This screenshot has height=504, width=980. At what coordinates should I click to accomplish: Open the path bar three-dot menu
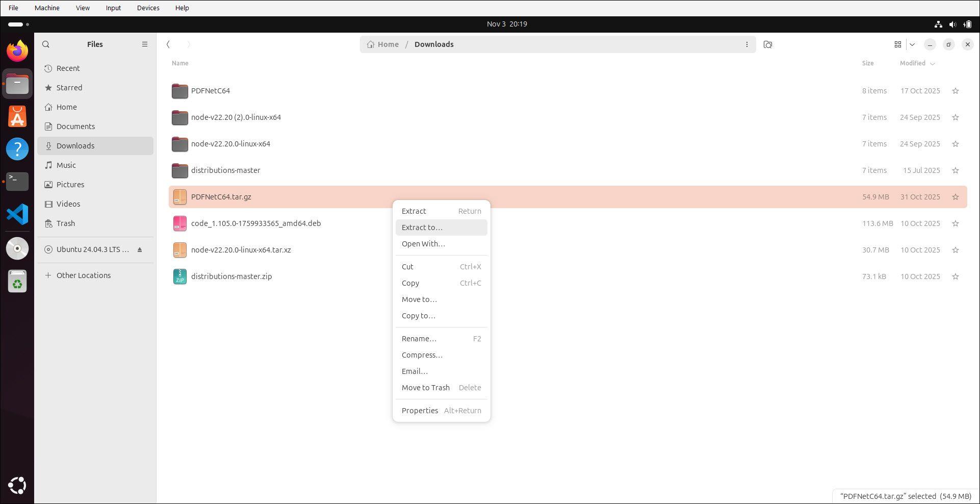[x=747, y=44]
